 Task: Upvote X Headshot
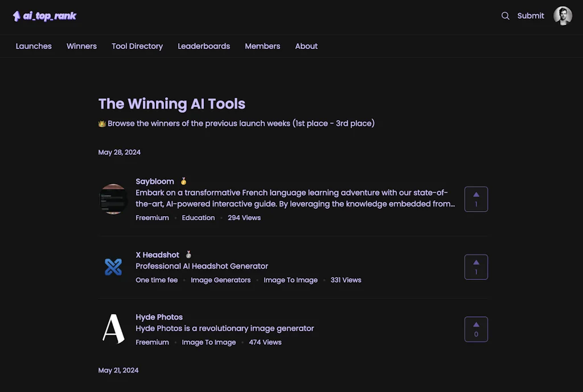pyautogui.click(x=476, y=267)
